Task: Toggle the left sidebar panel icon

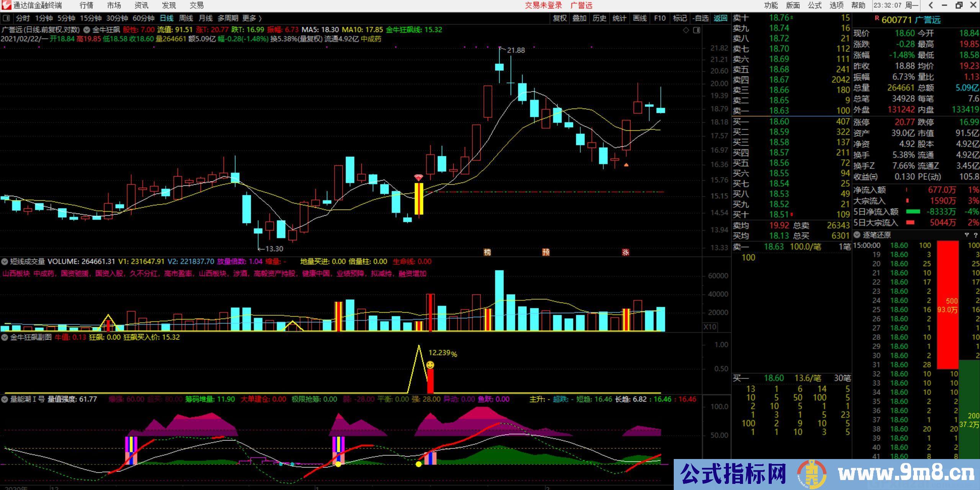Action: pos(6,18)
